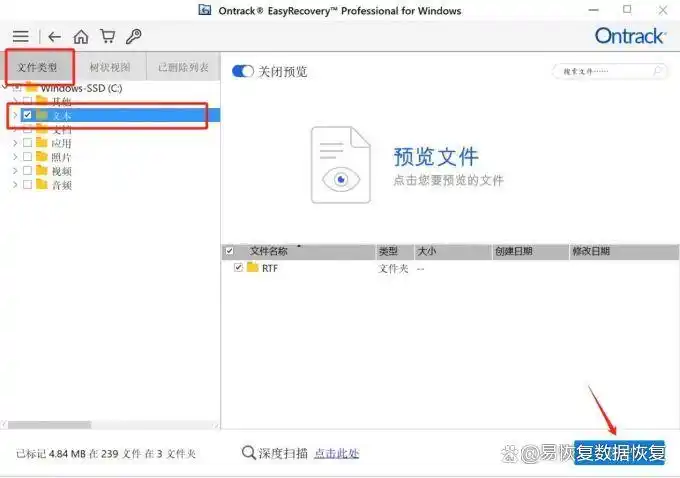This screenshot has width=680, height=478.
Task: Maximize the EasyRecovery window
Action: (x=627, y=9)
